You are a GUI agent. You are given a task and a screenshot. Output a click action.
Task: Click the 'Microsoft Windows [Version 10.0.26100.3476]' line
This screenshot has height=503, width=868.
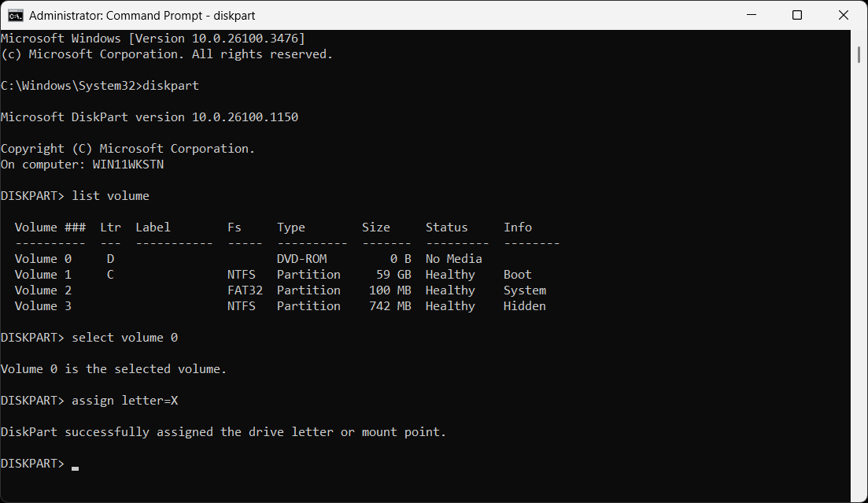153,39
